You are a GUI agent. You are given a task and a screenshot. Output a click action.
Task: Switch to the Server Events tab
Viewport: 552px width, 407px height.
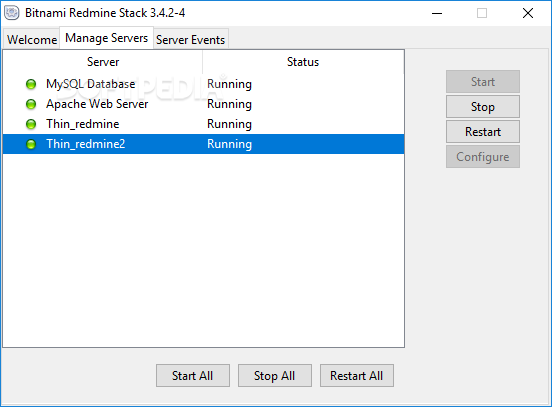click(190, 39)
